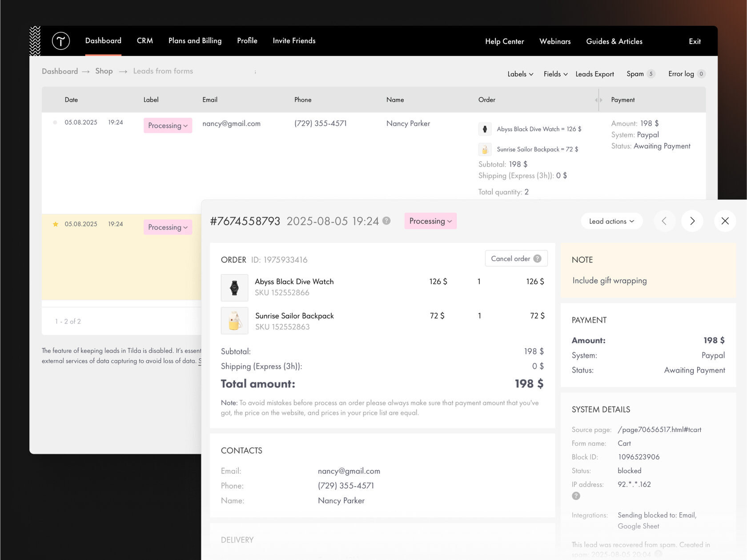Click lead number #7674558793
The height and width of the screenshot is (560, 747).
click(x=245, y=221)
